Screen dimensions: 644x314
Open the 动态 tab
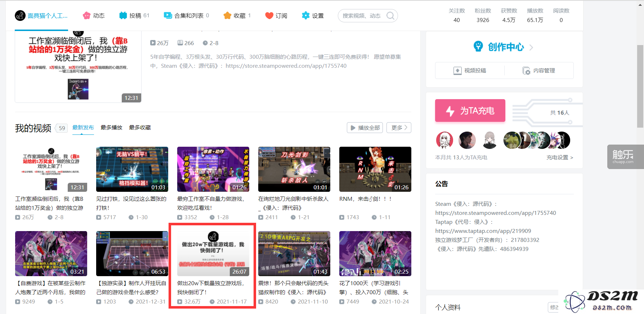[x=94, y=16]
